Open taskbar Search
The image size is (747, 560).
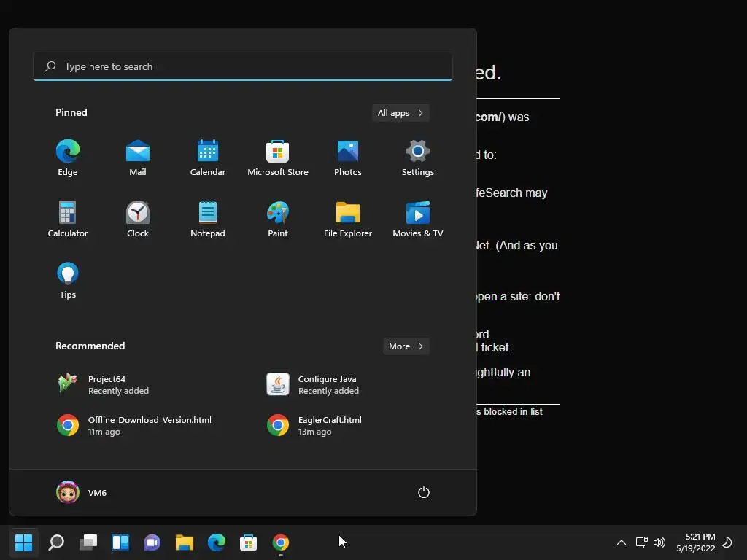(56, 542)
